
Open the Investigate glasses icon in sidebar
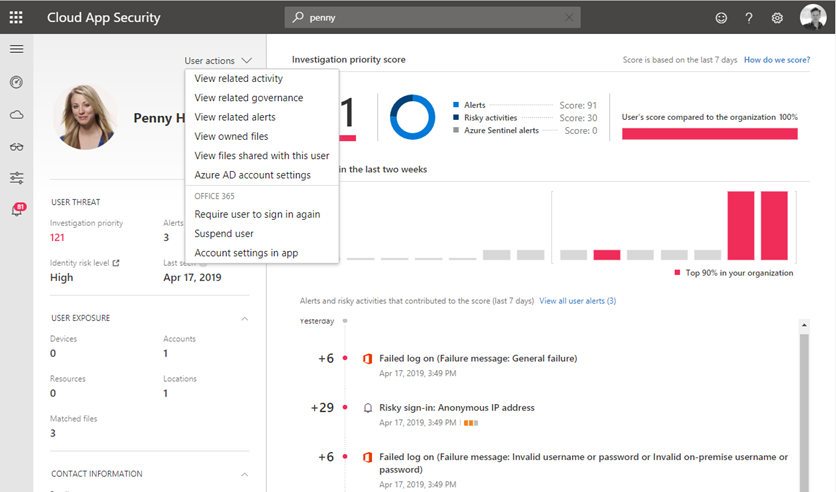point(16,147)
